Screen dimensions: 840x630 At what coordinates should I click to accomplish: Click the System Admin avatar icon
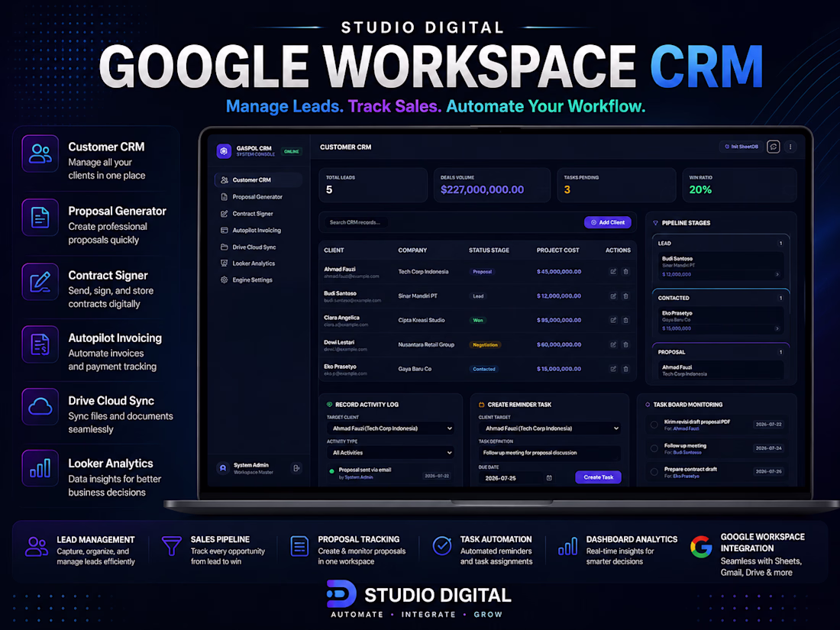point(223,468)
